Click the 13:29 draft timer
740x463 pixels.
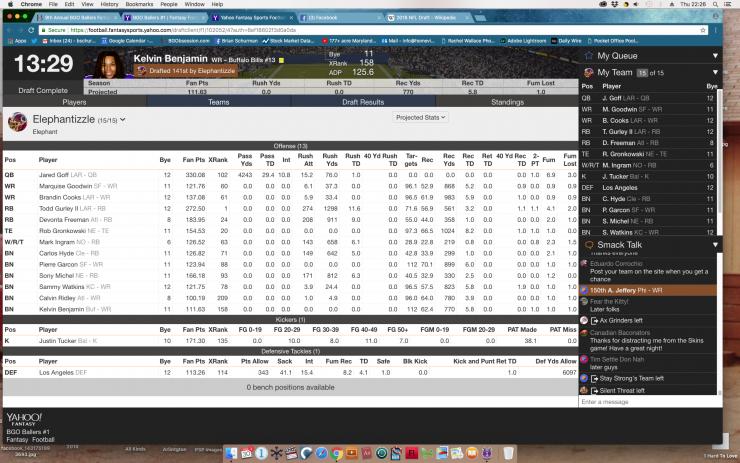pyautogui.click(x=43, y=64)
